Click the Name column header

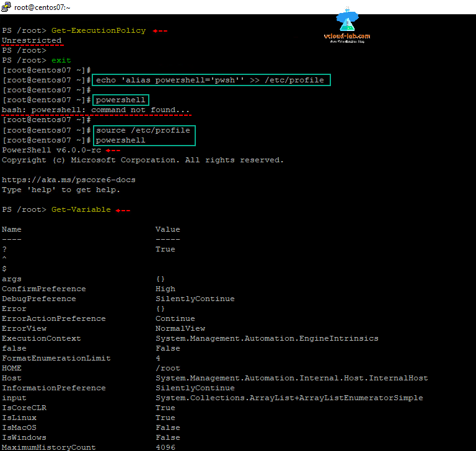tap(12, 229)
